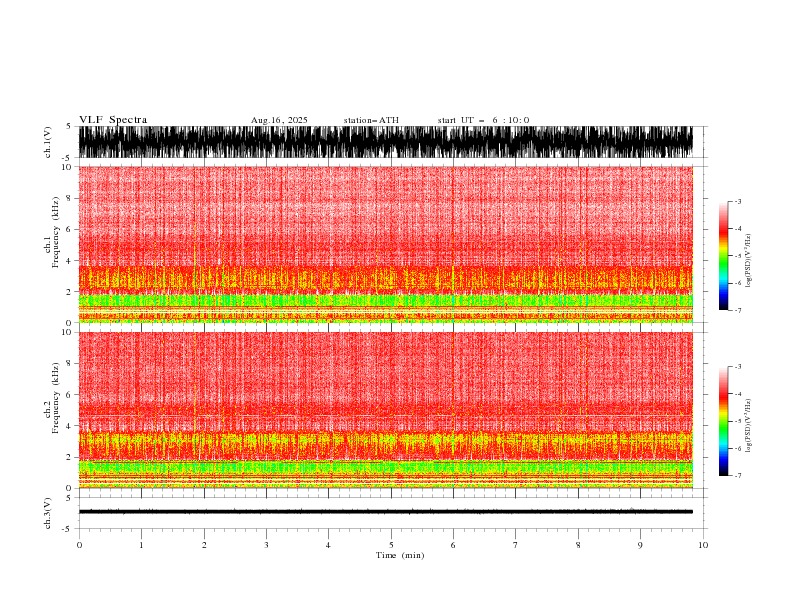Select the date label "Aug.16, 2025"

pos(279,120)
